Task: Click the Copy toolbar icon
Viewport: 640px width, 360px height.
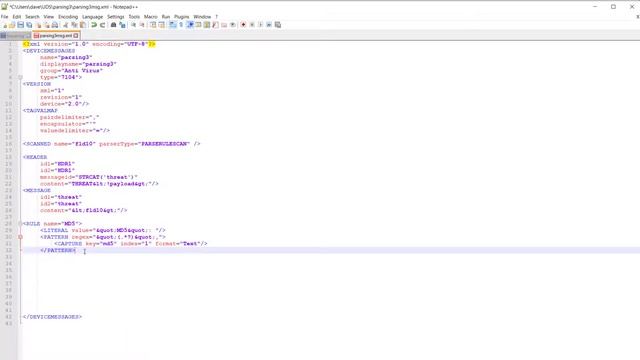Action: 74,25
